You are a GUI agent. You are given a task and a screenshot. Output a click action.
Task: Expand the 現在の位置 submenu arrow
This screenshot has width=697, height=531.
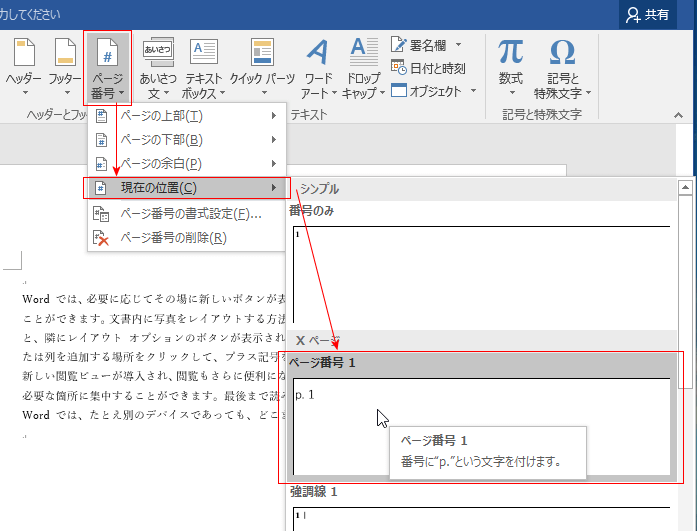(274, 188)
